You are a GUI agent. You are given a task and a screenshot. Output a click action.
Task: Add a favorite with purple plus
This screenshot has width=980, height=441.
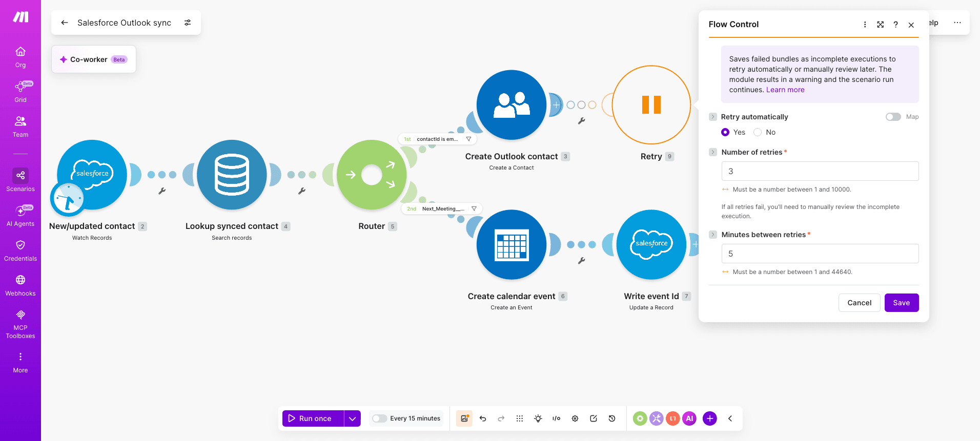(710, 418)
